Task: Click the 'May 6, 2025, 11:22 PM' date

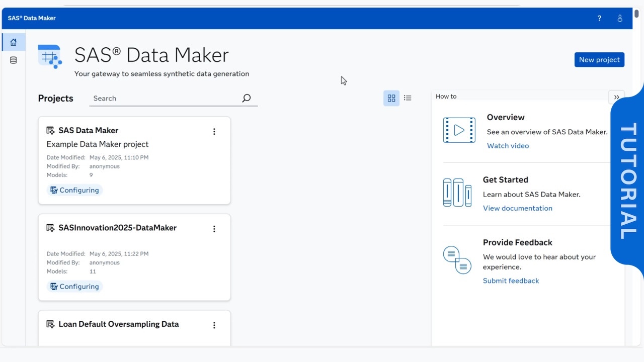Action: pyautogui.click(x=119, y=254)
